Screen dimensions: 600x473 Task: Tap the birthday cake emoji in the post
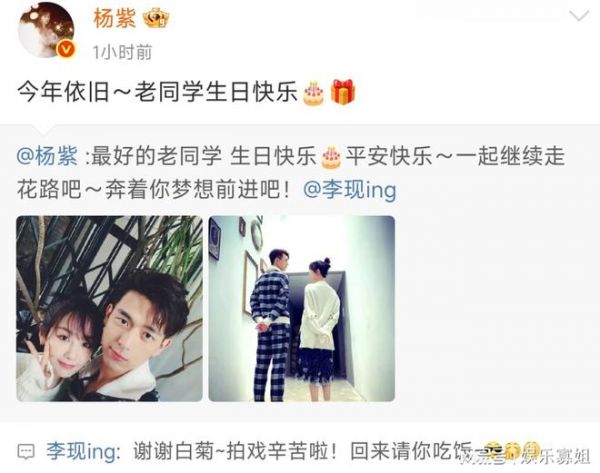(313, 93)
